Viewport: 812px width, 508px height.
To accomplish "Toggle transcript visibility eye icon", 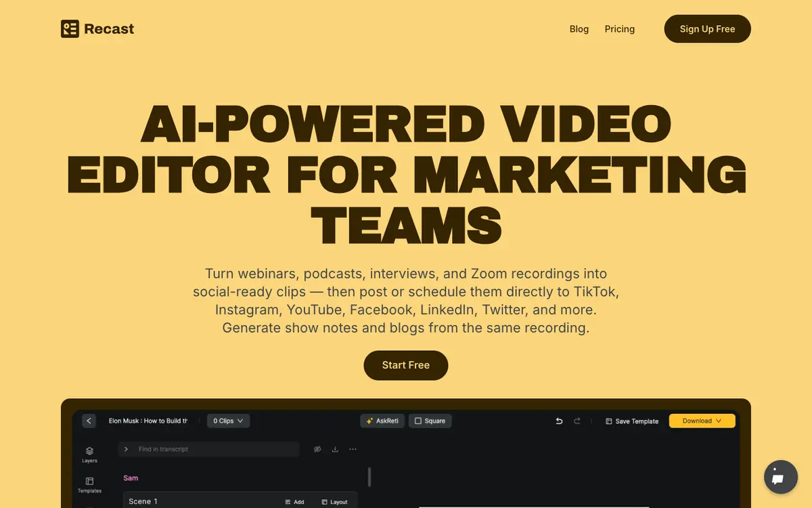I will click(x=317, y=449).
